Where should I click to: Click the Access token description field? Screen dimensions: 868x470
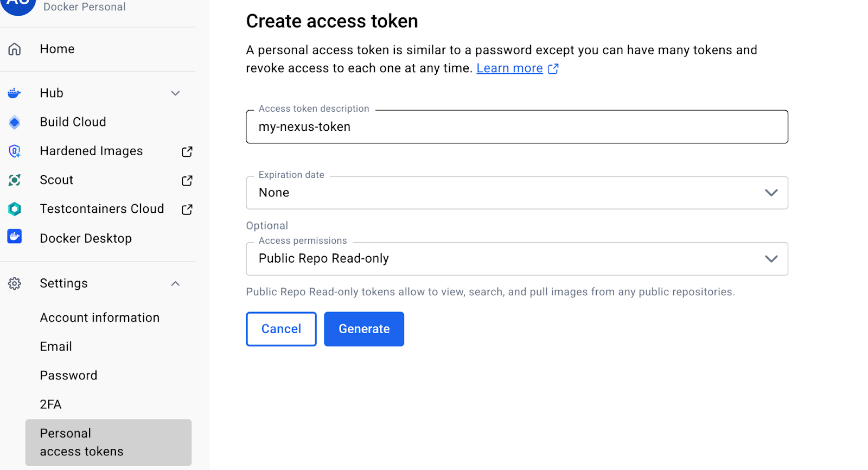[516, 126]
